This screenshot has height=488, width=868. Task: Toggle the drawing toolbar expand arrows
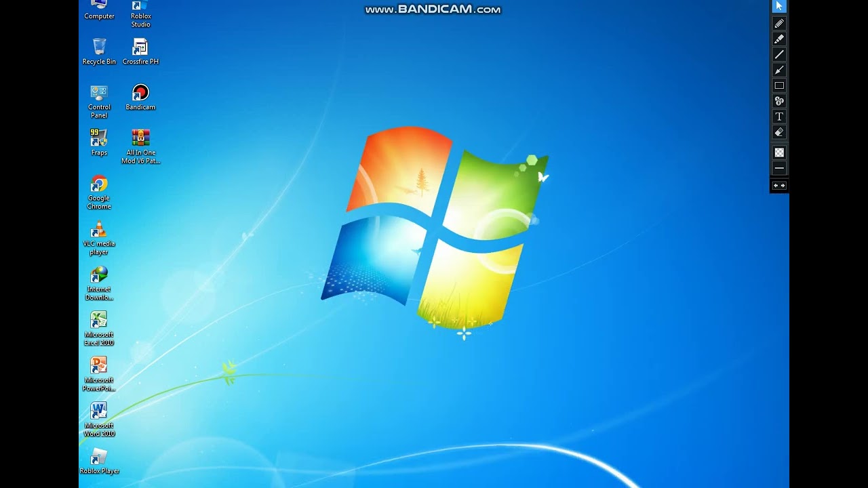coord(779,186)
